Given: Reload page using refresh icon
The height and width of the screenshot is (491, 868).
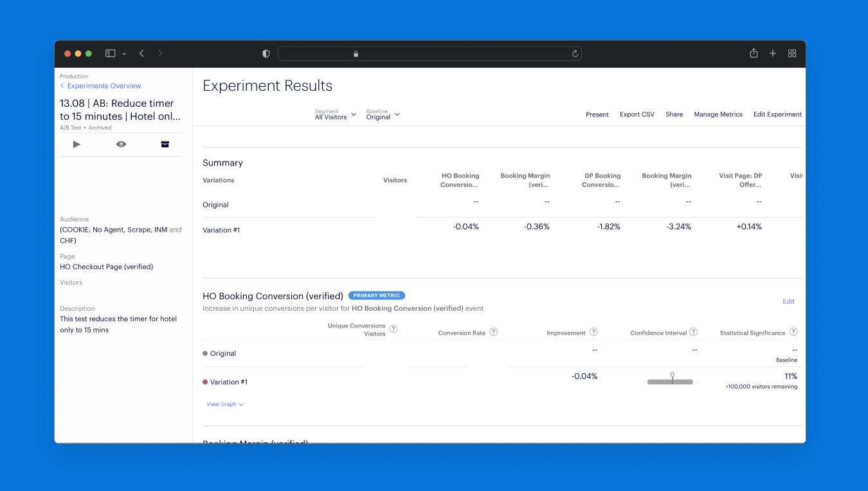Looking at the screenshot, I should (x=575, y=54).
